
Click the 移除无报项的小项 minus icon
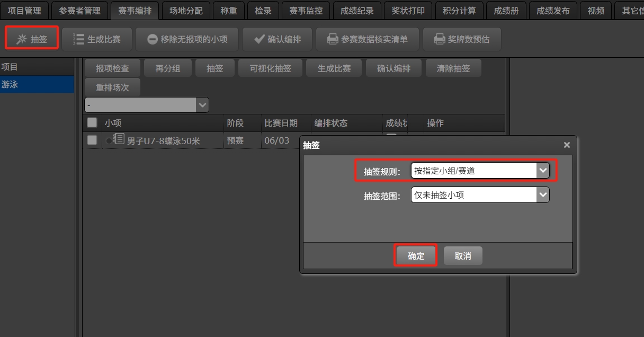pos(153,38)
